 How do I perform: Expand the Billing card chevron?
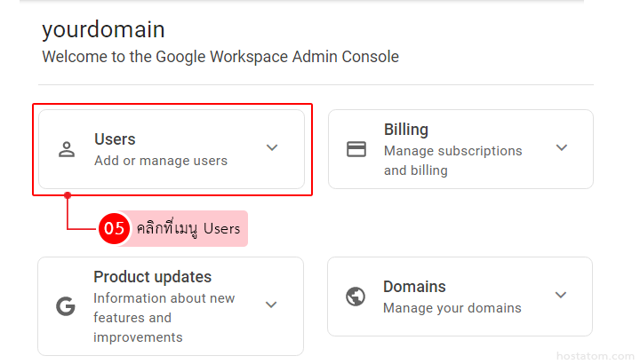[561, 148]
